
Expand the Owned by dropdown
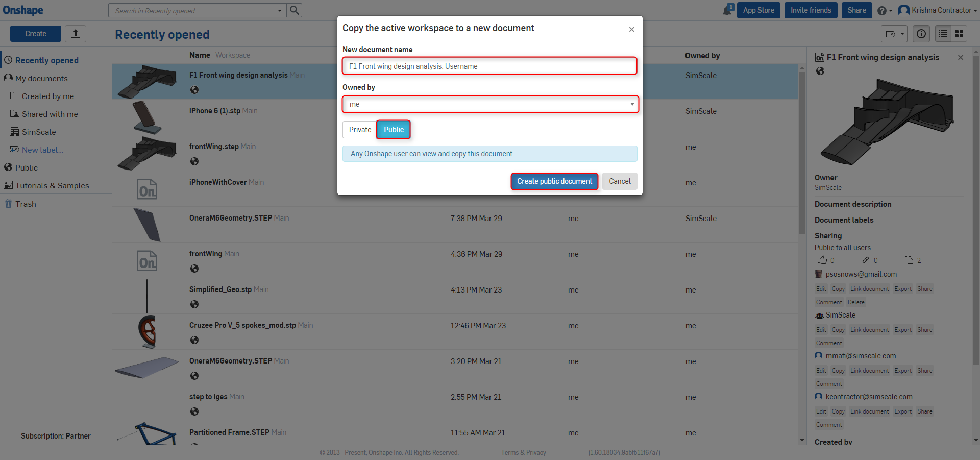(x=490, y=104)
